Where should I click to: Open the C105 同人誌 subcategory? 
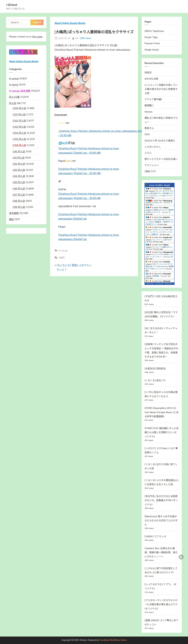tap(19, 139)
